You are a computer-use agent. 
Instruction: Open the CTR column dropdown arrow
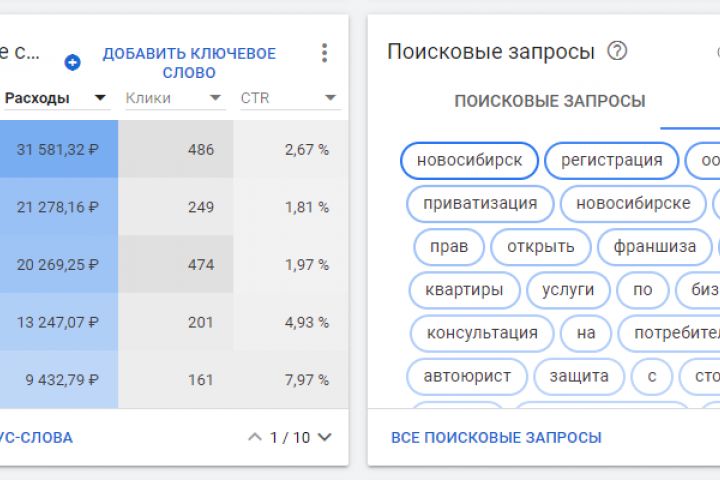[x=330, y=98]
